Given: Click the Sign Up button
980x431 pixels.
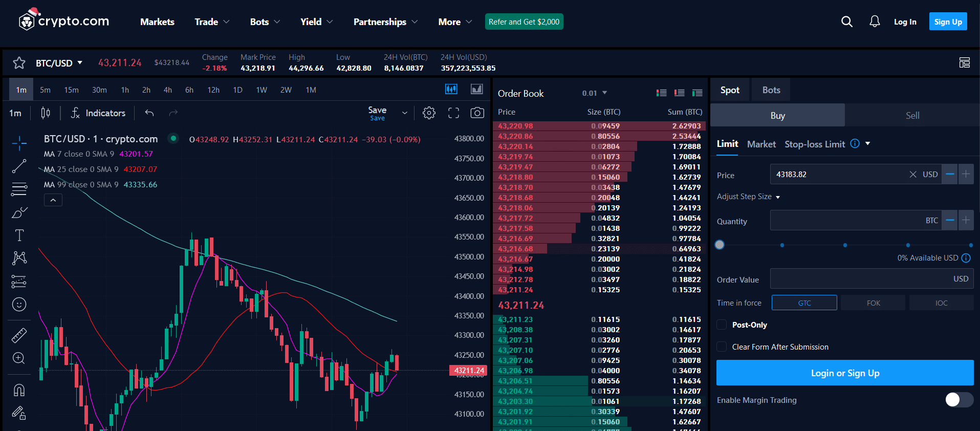Looking at the screenshot, I should (x=948, y=21).
